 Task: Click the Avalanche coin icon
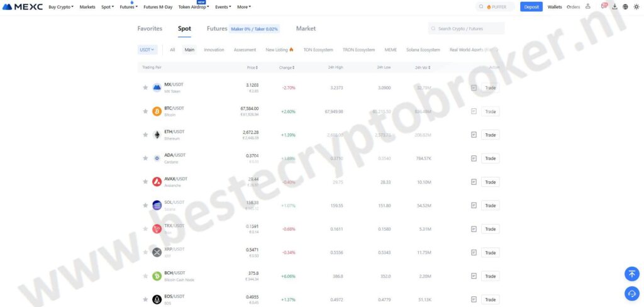coord(157,182)
